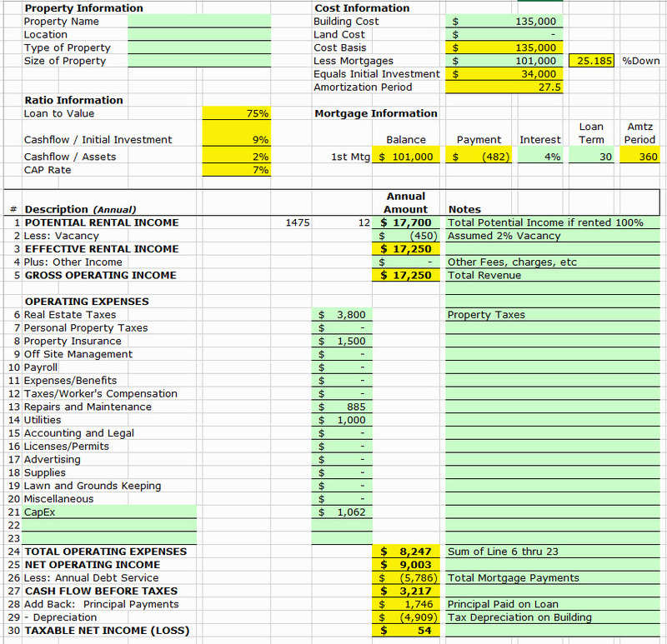This screenshot has height=644, width=667.
Task: Click the Off Site Management amount cell
Action: click(x=342, y=354)
